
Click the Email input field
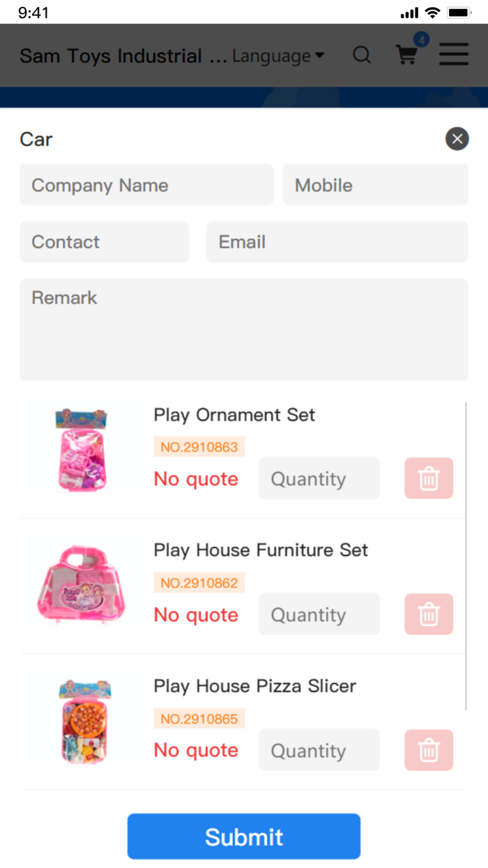337,242
